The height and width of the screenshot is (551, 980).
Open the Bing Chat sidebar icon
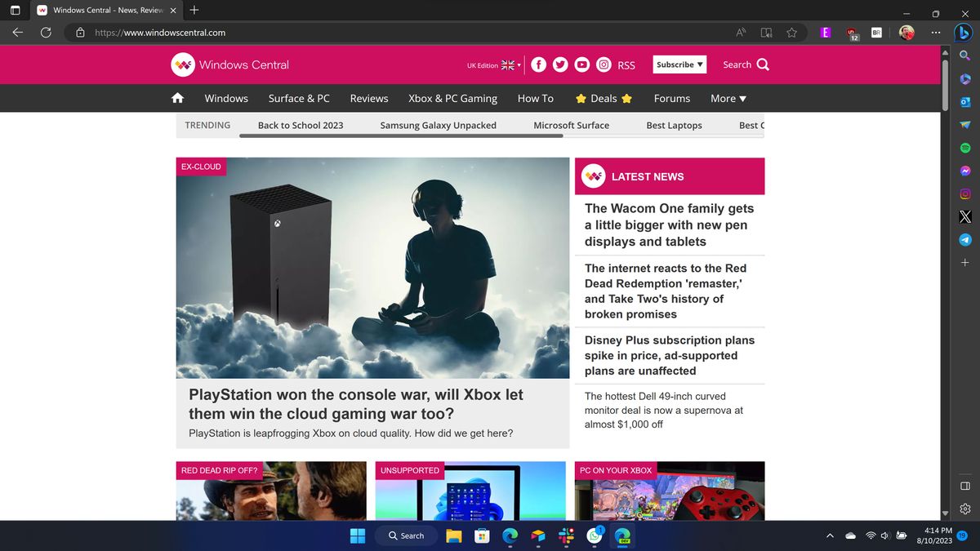pos(964,33)
